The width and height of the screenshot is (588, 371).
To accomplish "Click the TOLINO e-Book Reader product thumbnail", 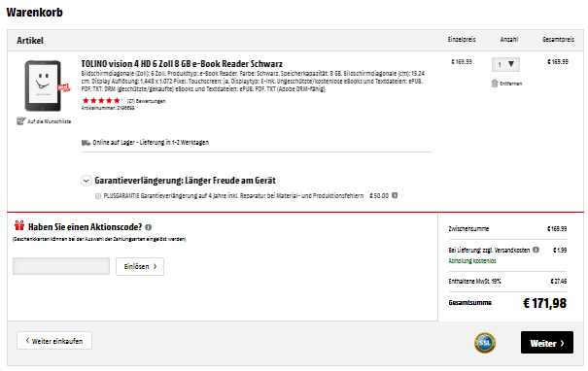I will coord(43,85).
